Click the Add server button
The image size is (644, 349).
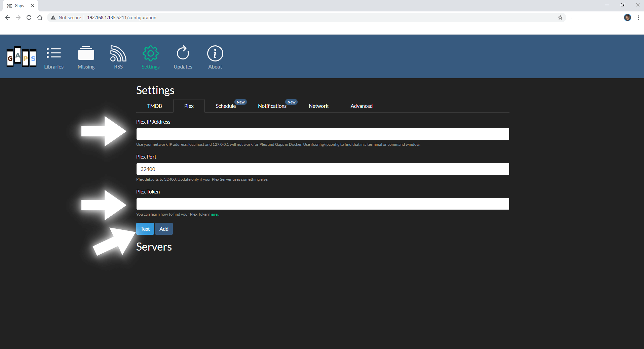pos(164,229)
